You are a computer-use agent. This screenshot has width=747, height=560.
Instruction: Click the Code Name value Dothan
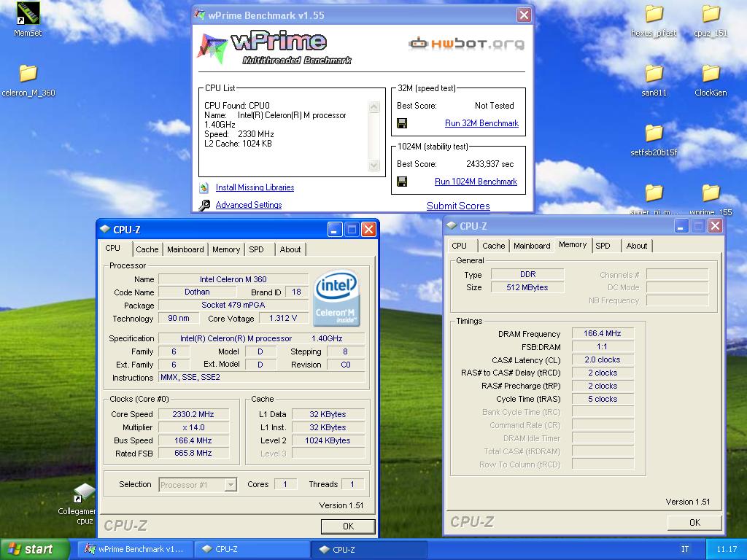pos(197,292)
